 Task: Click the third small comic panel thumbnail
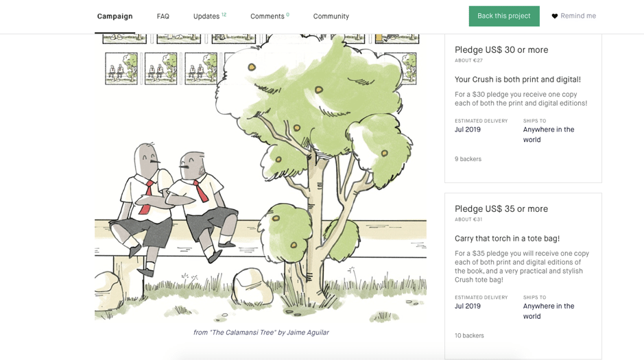click(201, 69)
